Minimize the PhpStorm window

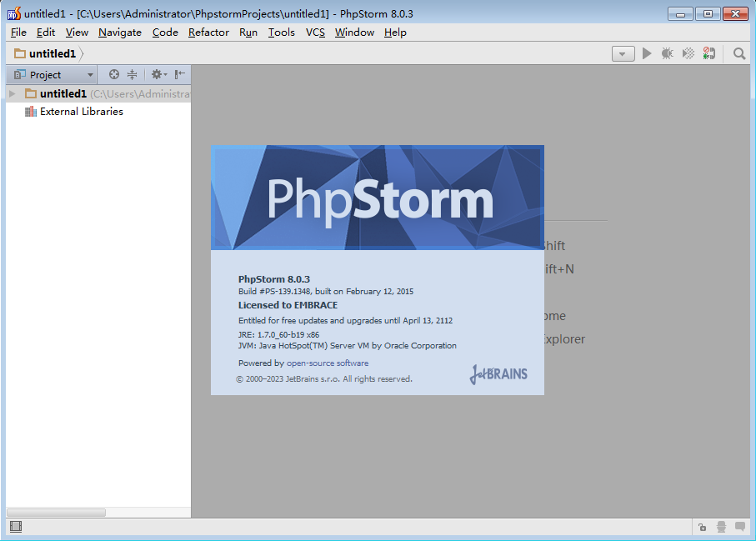click(680, 13)
